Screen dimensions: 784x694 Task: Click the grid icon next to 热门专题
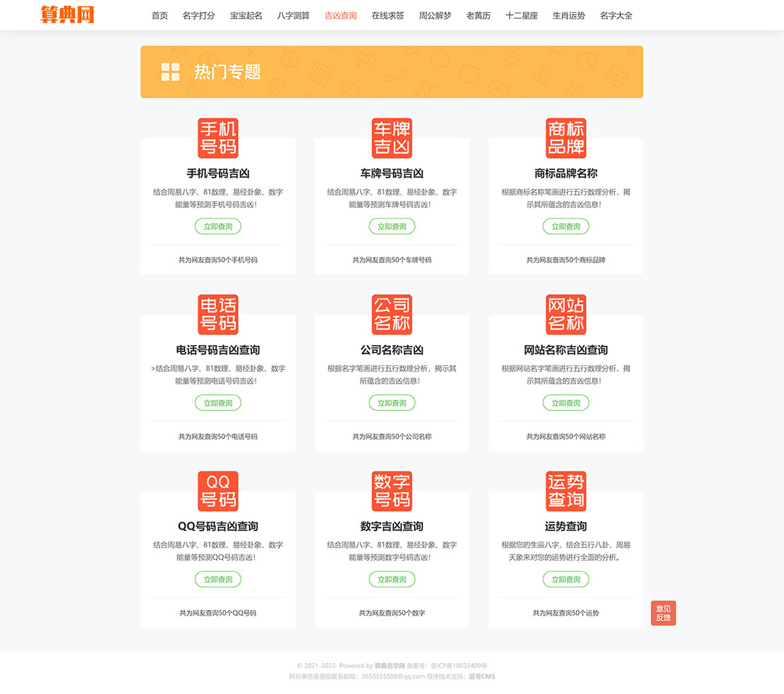169,71
